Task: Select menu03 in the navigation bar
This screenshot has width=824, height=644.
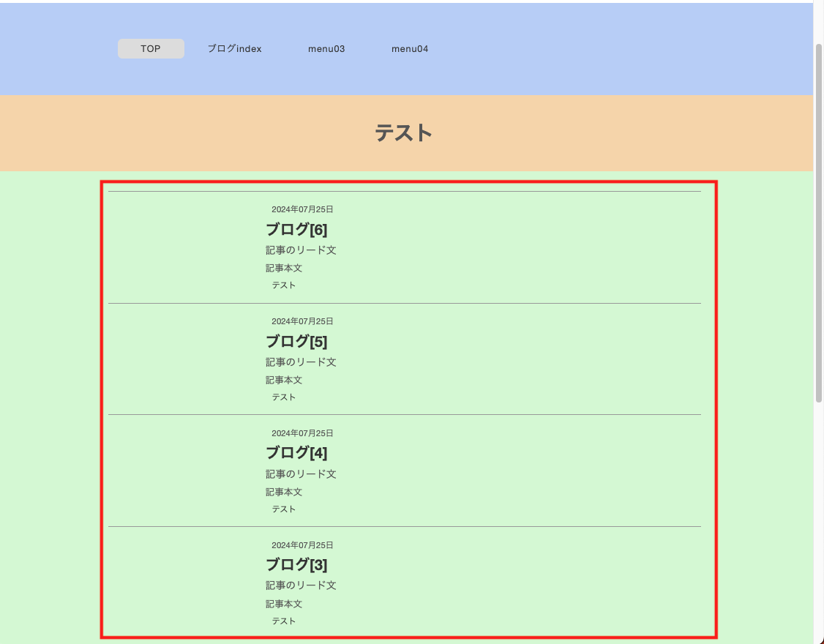Action: (x=326, y=49)
